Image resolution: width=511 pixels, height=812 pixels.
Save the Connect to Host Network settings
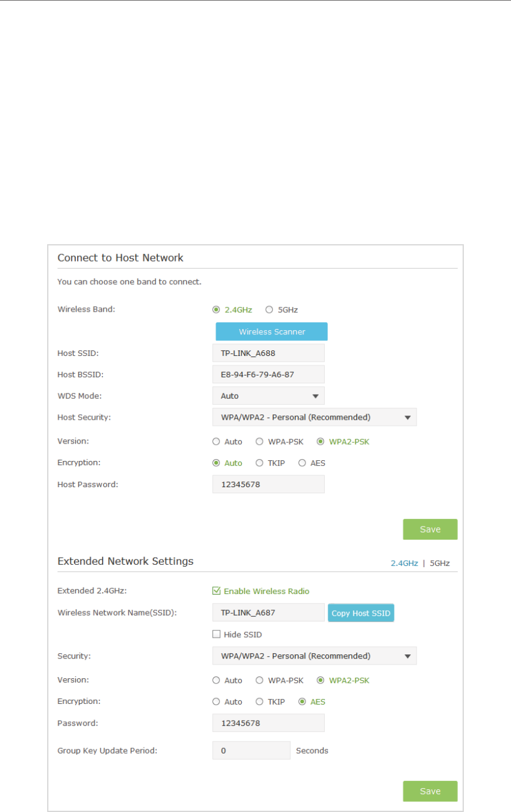click(430, 529)
